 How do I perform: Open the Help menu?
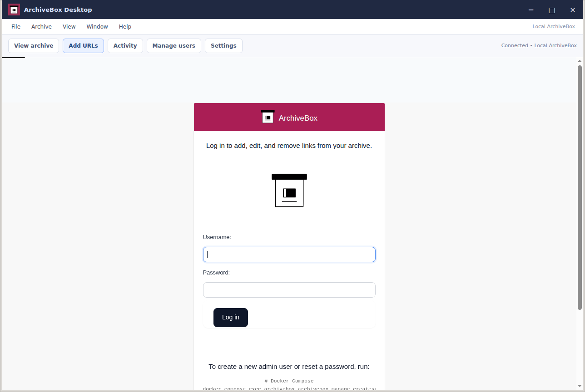tap(125, 27)
